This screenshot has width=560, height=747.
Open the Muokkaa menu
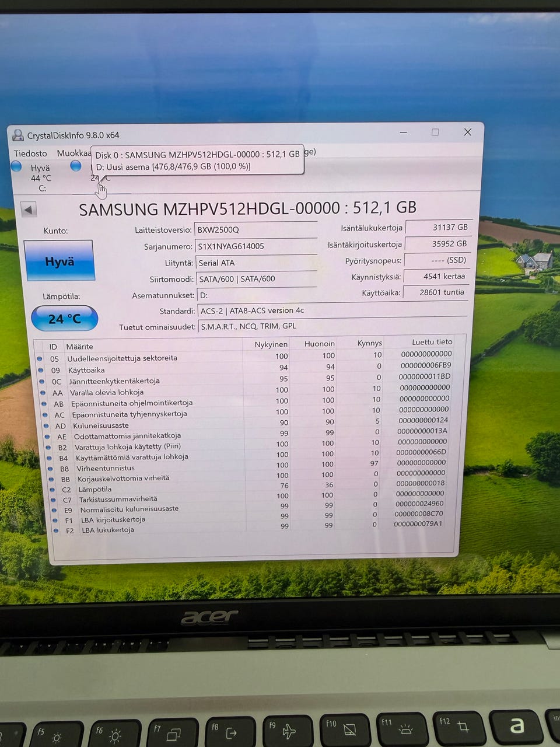tap(74, 153)
